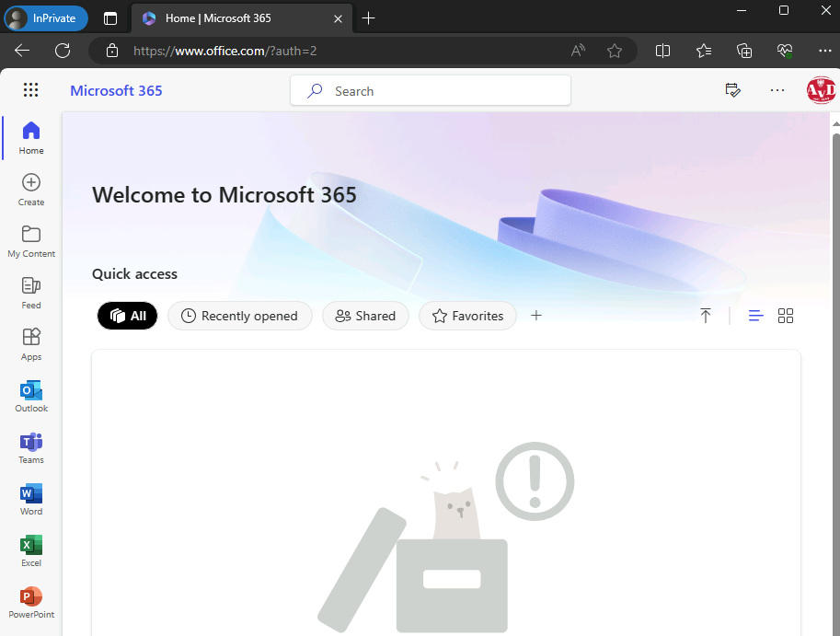Click the upload arrow icon
The width and height of the screenshot is (840, 636).
point(706,316)
